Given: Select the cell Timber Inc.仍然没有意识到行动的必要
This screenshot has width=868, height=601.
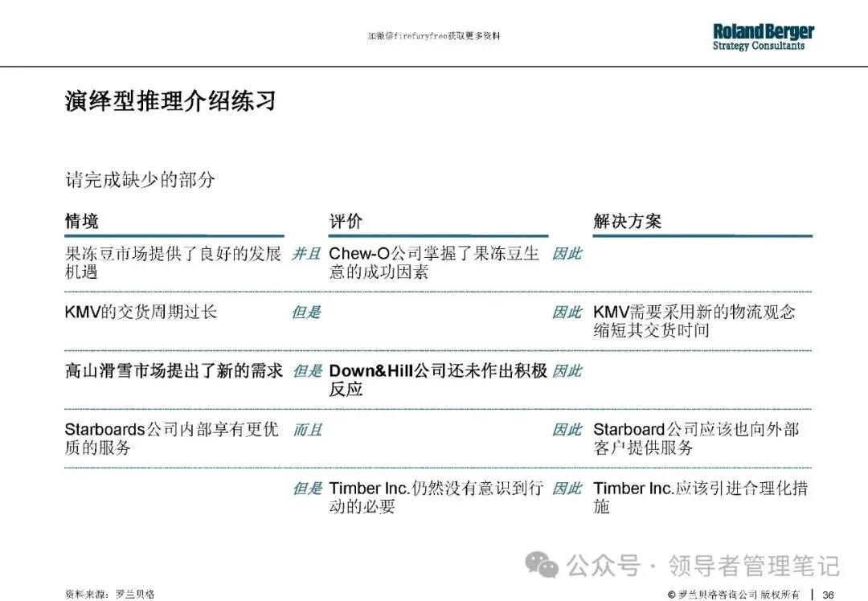Looking at the screenshot, I should coord(436,497).
